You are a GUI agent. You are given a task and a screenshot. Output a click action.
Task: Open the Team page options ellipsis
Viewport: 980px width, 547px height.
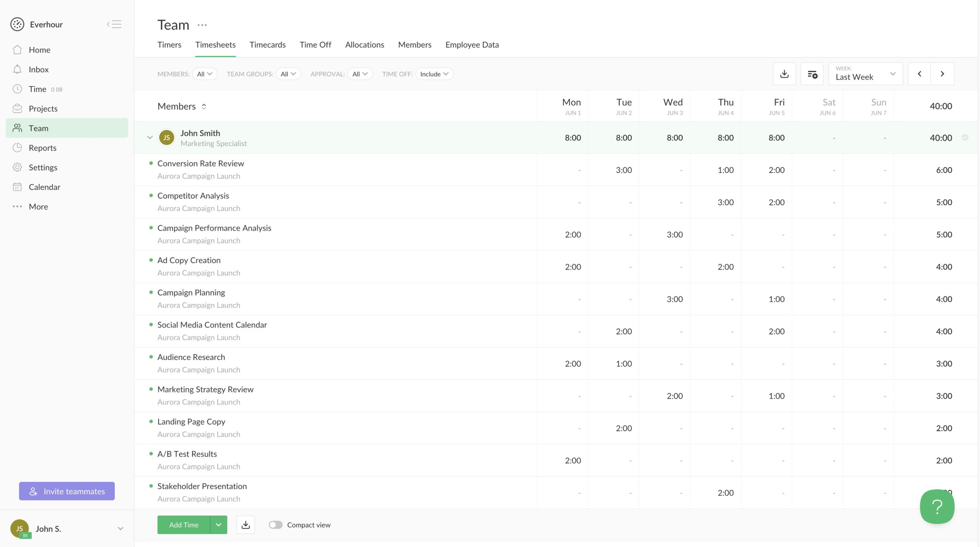click(202, 25)
